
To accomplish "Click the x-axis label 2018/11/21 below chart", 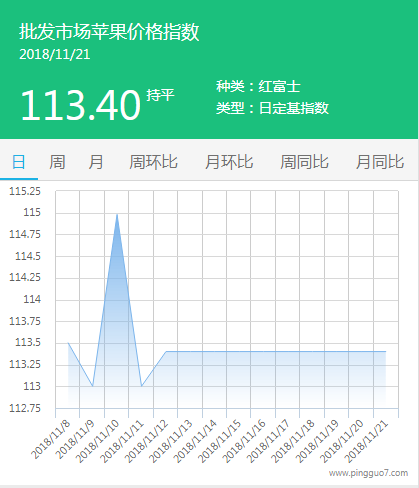I will coord(366,442).
